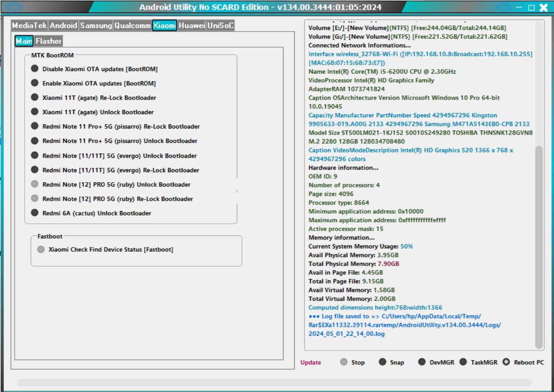Click the Page size: 4096 line
This screenshot has height=392, width=554.
point(331,194)
